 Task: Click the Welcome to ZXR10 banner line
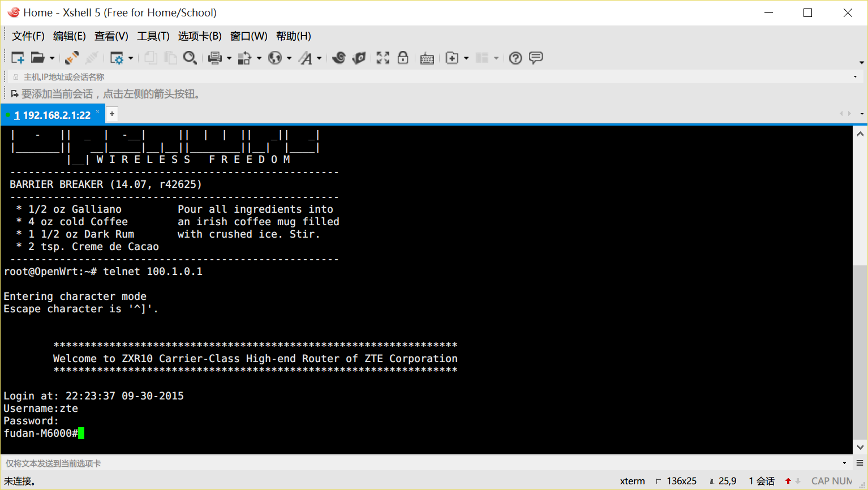(x=255, y=359)
